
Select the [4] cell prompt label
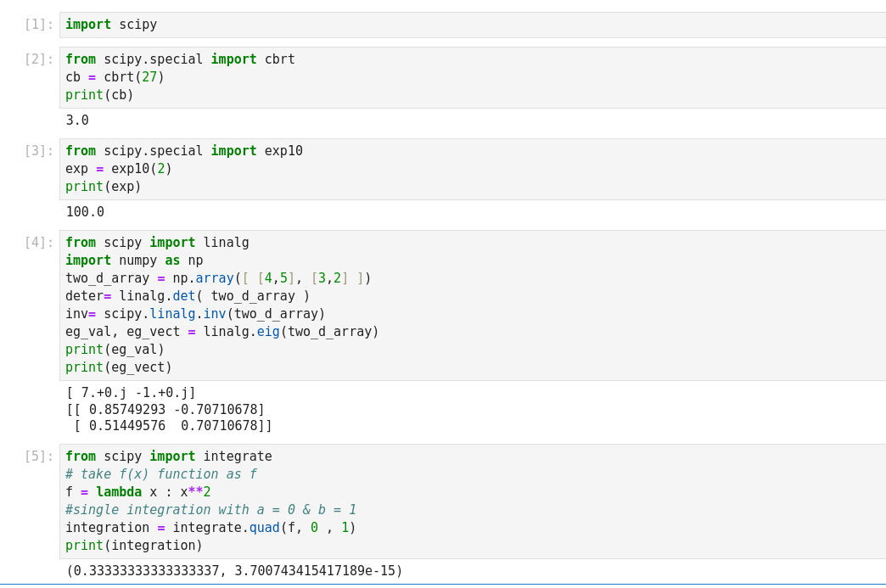(x=38, y=243)
